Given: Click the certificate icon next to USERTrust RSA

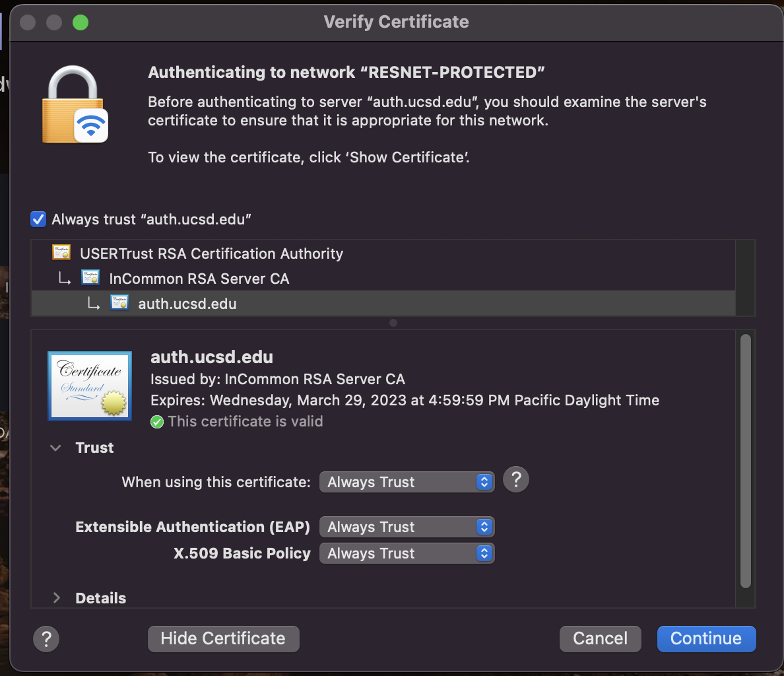Looking at the screenshot, I should click(61, 252).
